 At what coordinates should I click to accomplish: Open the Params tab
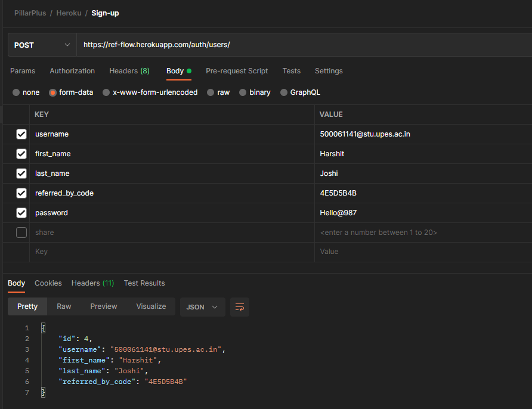point(23,71)
